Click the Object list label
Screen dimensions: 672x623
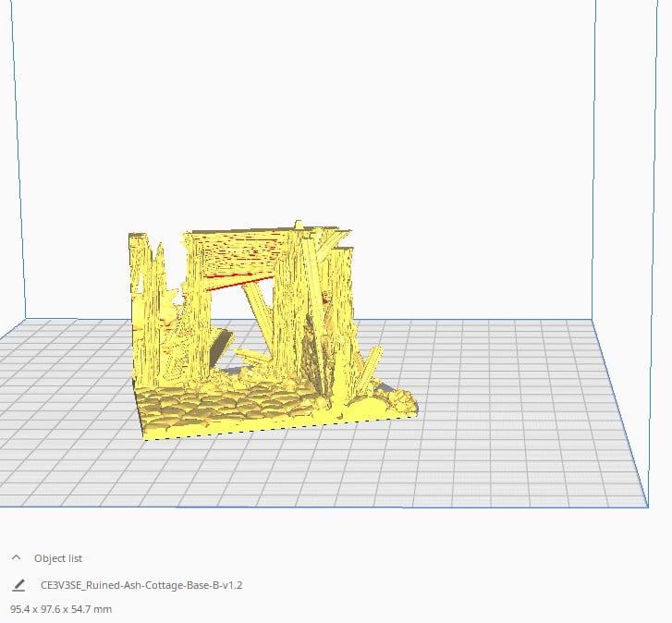point(58,558)
